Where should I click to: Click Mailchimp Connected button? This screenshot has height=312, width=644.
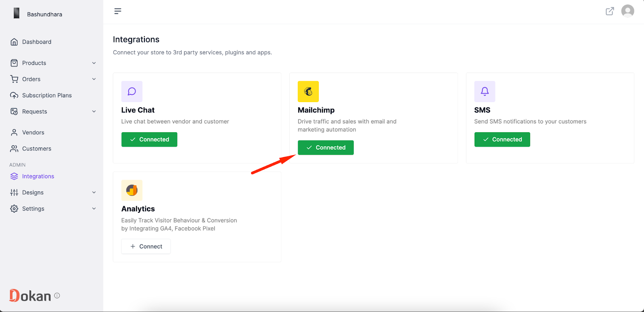click(326, 148)
